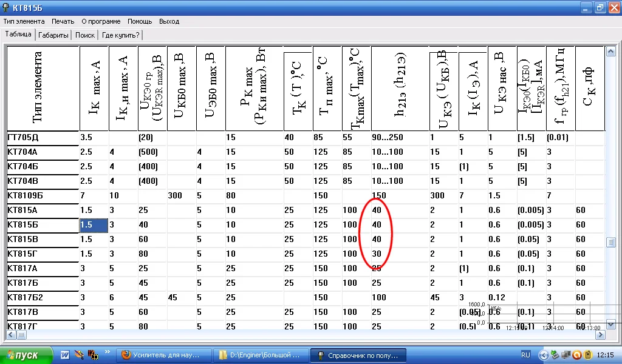Click the Справочник по полу... taskbar button
The image size is (622, 364).
358,356
